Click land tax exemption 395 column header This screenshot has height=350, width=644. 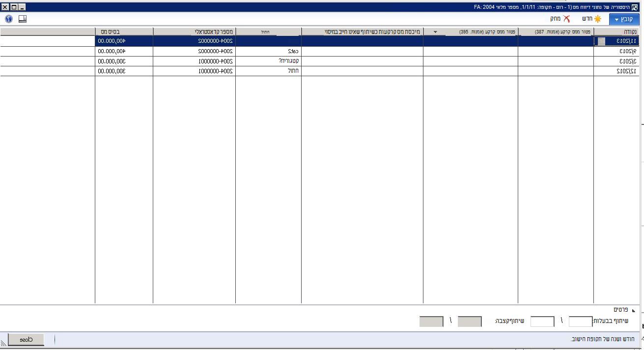471,32
